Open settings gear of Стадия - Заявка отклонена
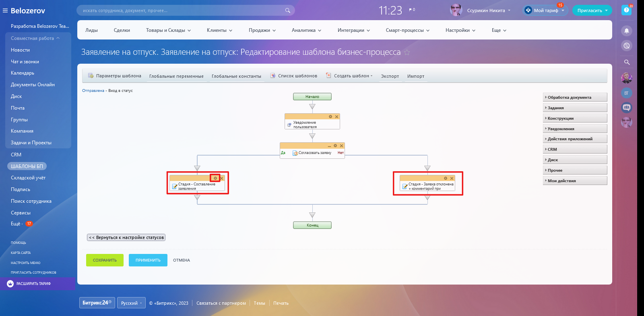The width and height of the screenshot is (644, 316). click(x=446, y=178)
